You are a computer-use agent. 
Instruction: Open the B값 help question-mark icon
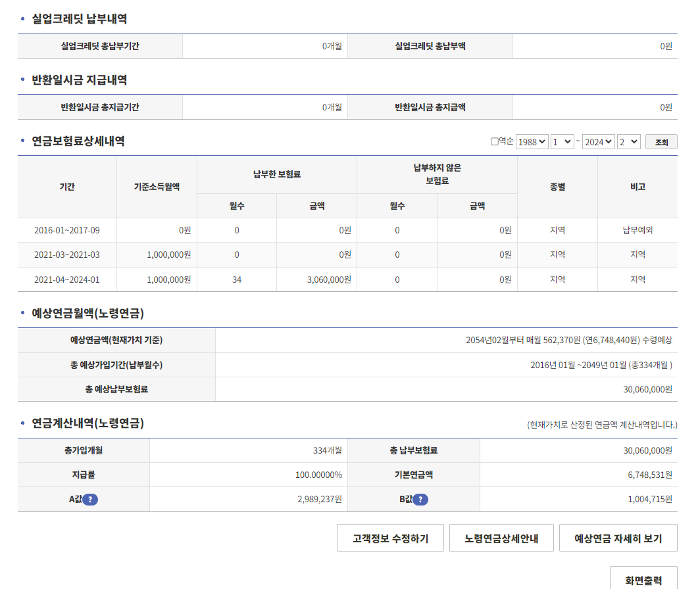(x=420, y=500)
